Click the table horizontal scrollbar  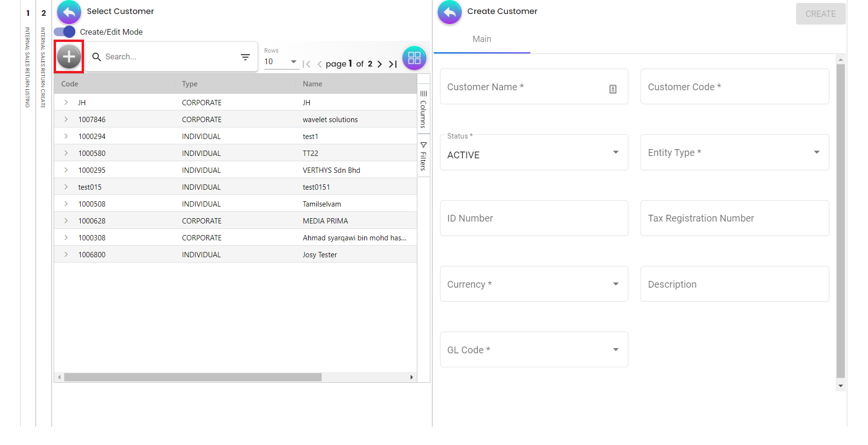point(193,377)
